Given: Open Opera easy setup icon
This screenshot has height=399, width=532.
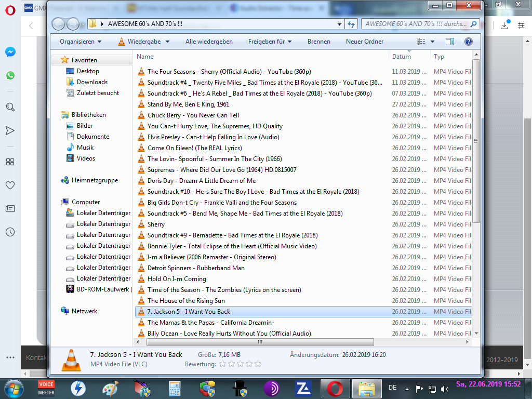Looking at the screenshot, I should pyautogui.click(x=521, y=25).
